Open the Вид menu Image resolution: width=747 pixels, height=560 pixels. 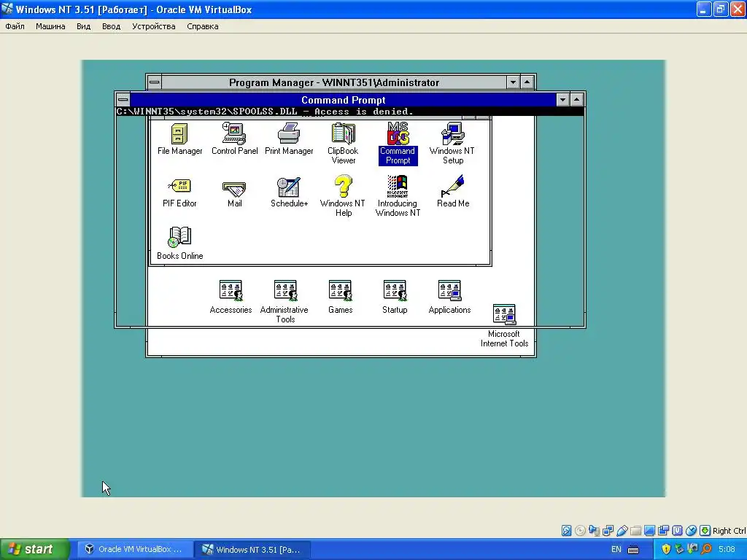(83, 26)
